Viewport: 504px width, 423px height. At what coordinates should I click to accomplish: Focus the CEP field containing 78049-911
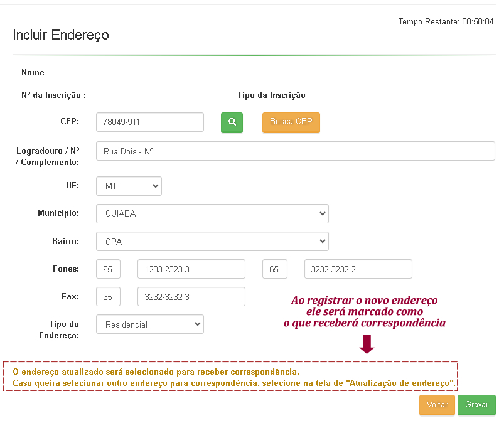click(150, 122)
